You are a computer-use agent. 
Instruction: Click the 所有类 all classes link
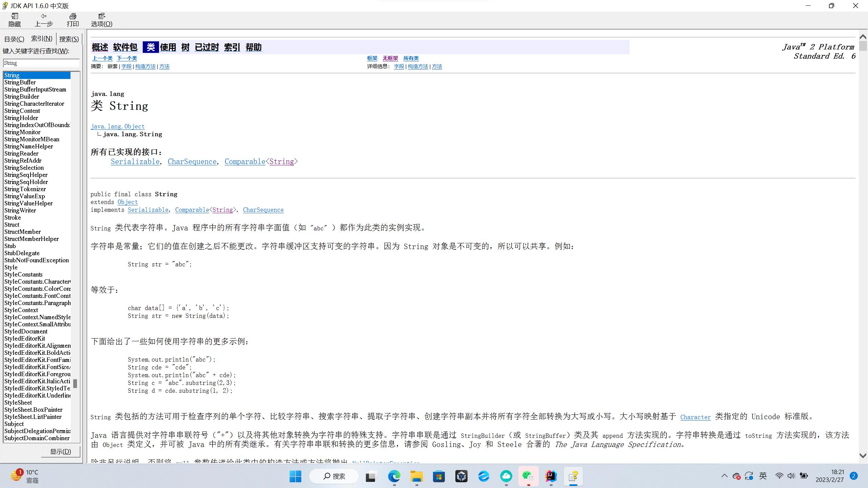point(411,58)
